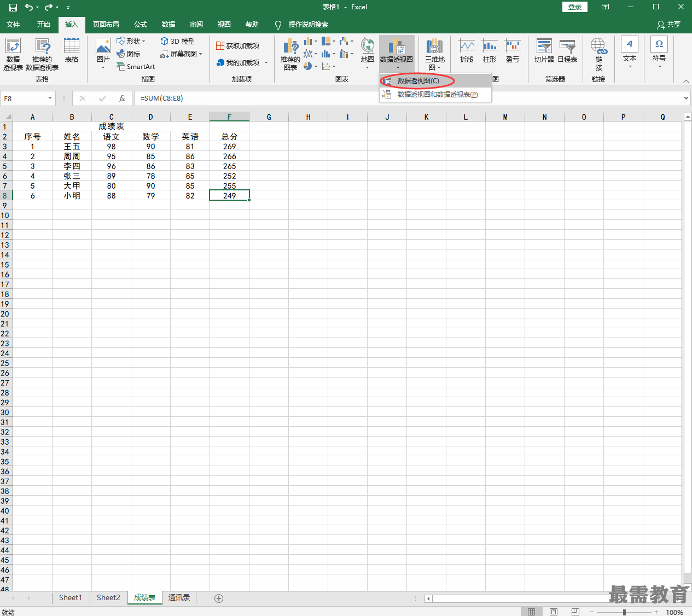Click the Undo arrow icon
Image resolution: width=692 pixels, height=616 pixels.
pyautogui.click(x=29, y=7)
